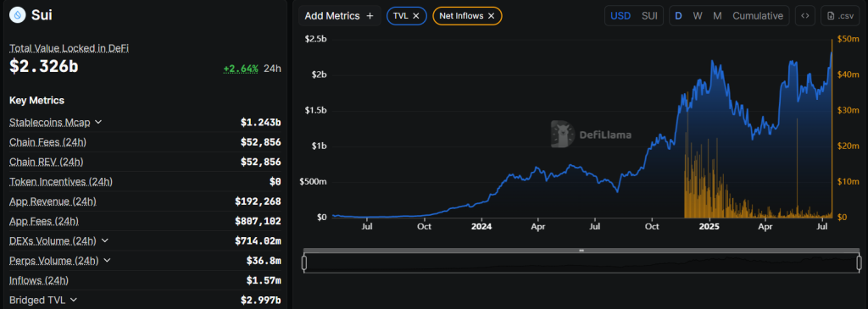Remove the Net Inflows metric chip
Screen dimensions: 868x309
point(491,16)
